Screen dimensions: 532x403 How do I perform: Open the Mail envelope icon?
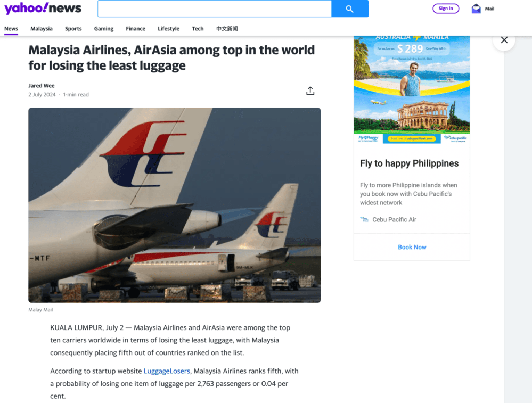(476, 9)
